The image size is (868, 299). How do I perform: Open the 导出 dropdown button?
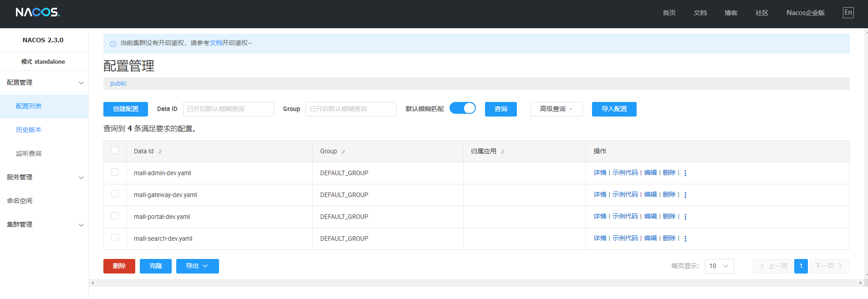[x=198, y=266]
